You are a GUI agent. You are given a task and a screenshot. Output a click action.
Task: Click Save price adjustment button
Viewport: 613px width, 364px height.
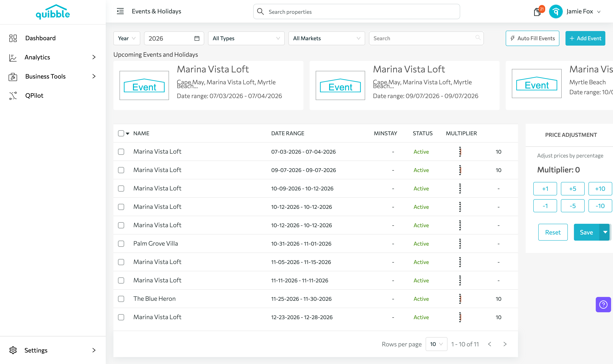coord(587,232)
